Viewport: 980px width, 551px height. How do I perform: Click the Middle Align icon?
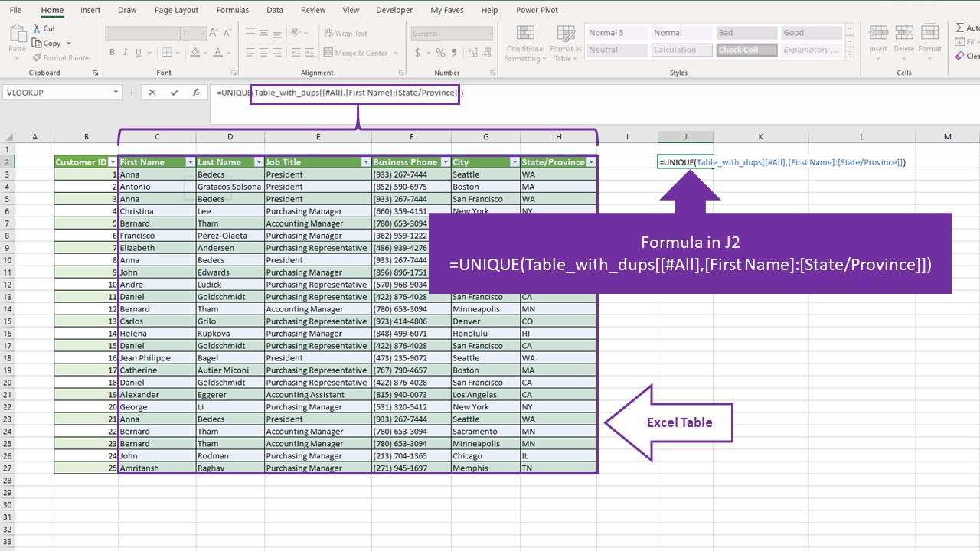pyautogui.click(x=265, y=34)
